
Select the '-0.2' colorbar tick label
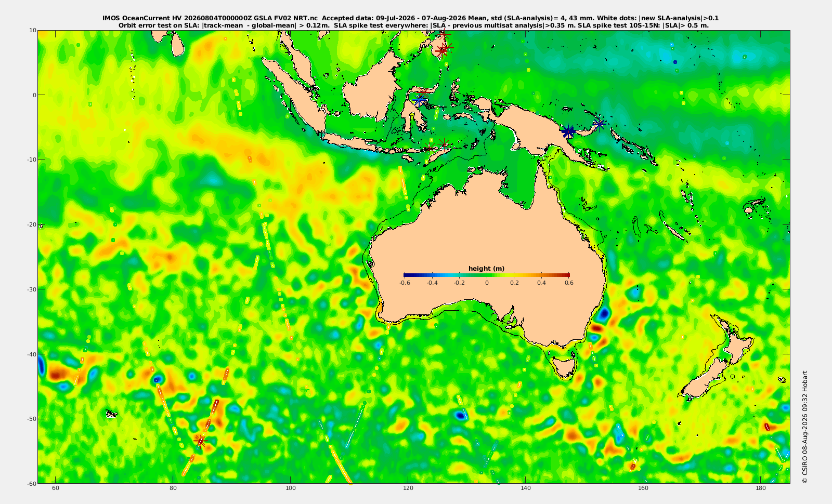(459, 283)
